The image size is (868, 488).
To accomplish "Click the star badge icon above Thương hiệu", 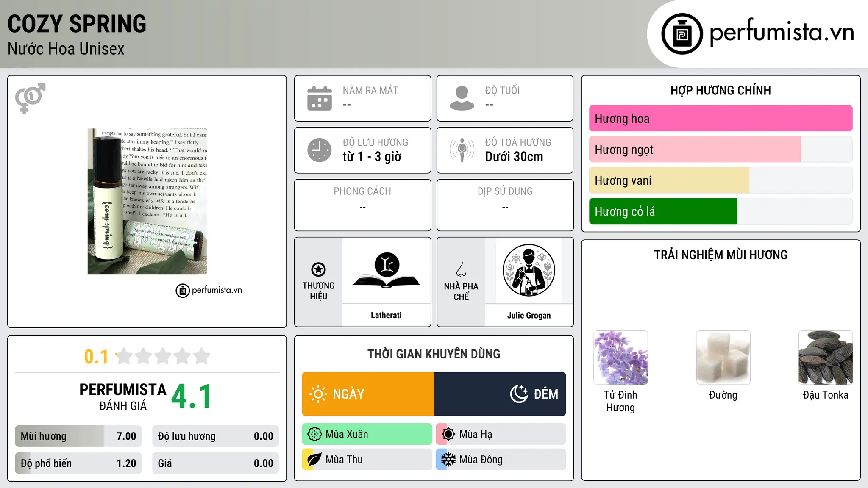I will [x=318, y=269].
